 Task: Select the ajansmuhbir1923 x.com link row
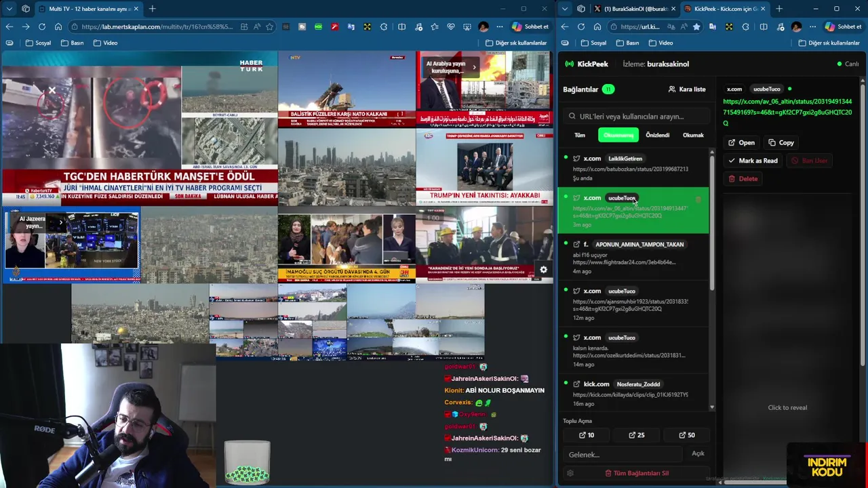(x=633, y=304)
